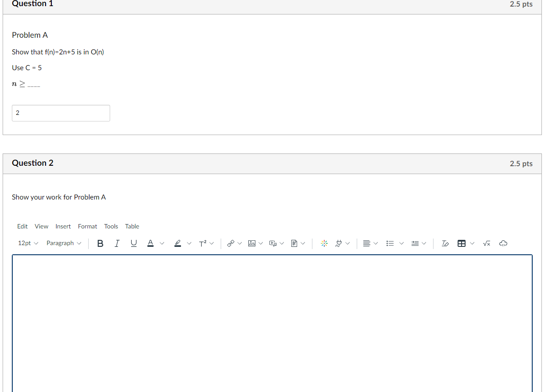Select the Icon Maker tool
This screenshot has width=559, height=392.
[324, 243]
